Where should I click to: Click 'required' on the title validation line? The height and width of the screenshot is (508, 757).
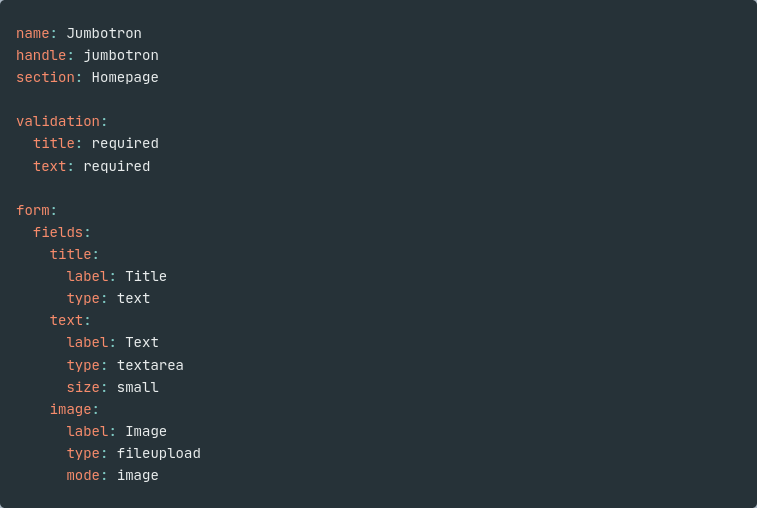coord(125,143)
